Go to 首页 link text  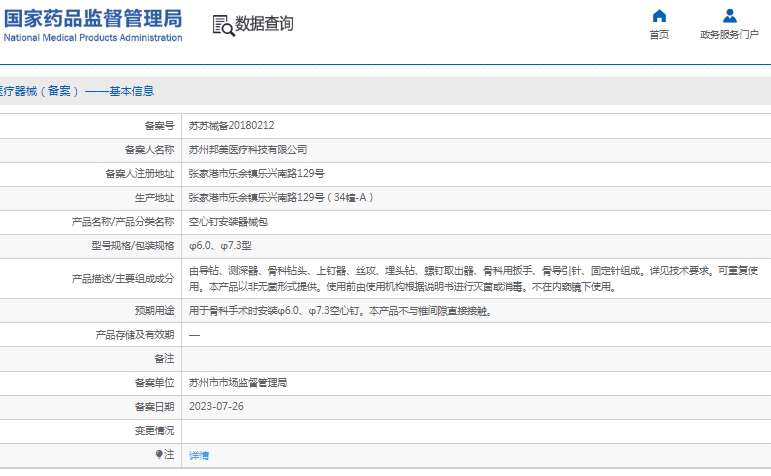pos(659,34)
